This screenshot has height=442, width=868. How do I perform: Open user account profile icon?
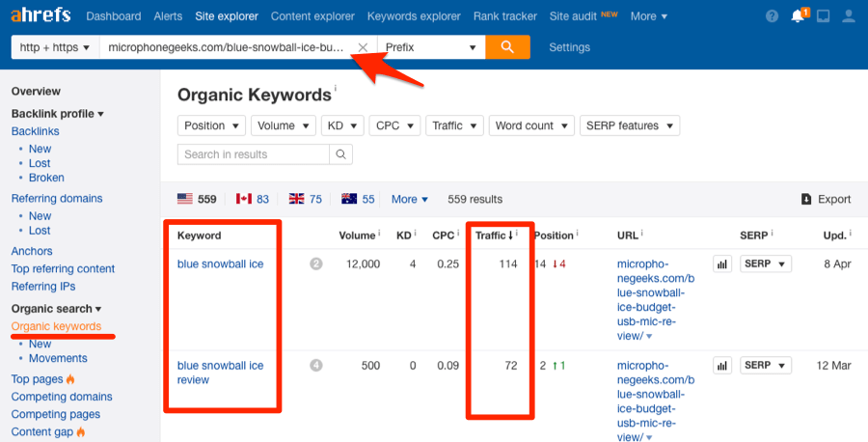[849, 16]
